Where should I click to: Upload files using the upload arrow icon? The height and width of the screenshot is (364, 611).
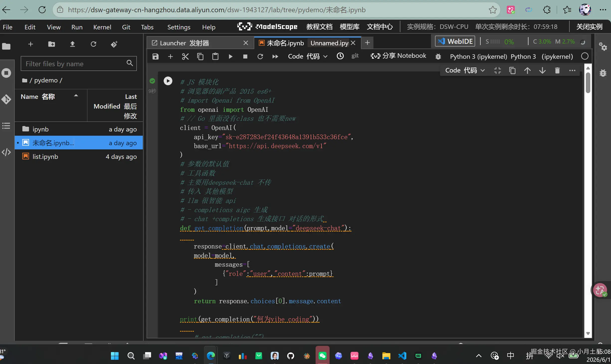tap(73, 44)
